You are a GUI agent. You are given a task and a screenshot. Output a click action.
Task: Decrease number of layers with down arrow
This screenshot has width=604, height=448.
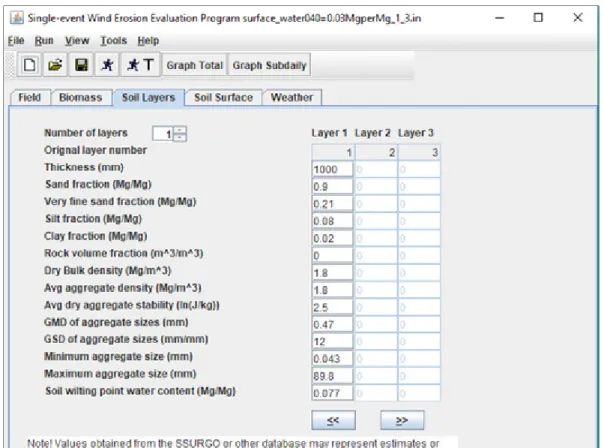tap(180, 138)
